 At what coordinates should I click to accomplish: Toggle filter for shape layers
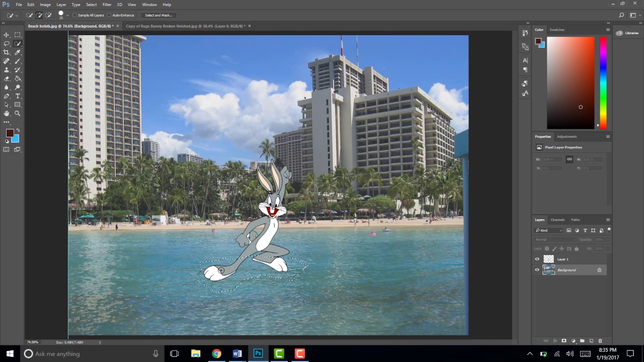click(593, 230)
